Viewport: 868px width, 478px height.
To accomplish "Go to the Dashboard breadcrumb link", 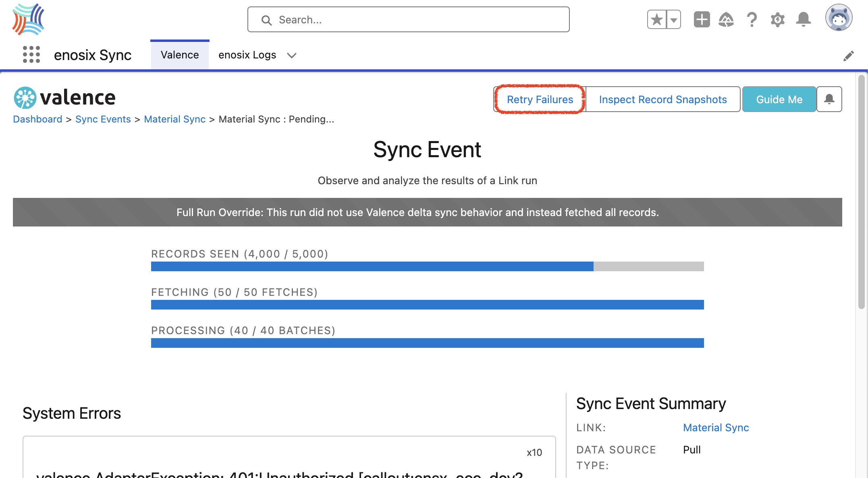I will 37,119.
